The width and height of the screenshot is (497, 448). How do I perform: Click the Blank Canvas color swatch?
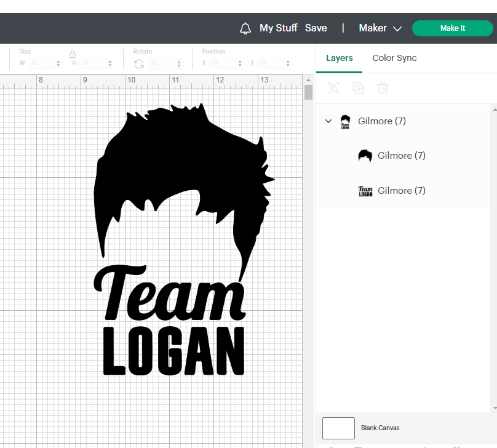[338, 428]
